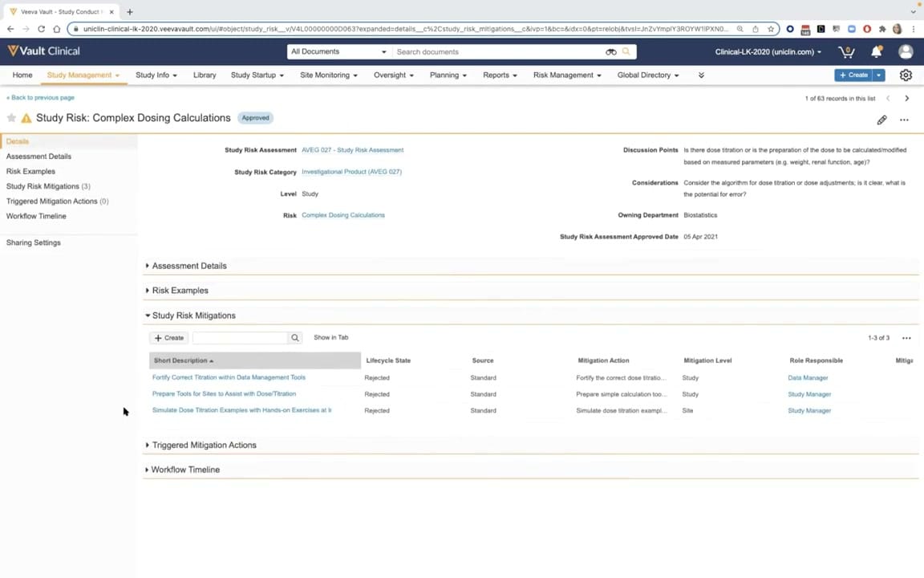Viewport: 924px width, 578px height.
Task: Open the shopping cart icon
Action: [x=846, y=52]
